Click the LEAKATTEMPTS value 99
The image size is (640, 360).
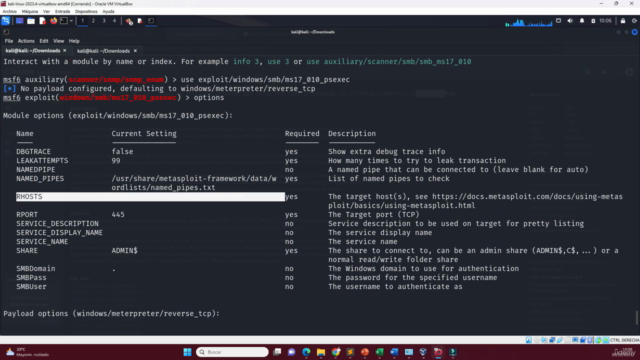click(116, 160)
